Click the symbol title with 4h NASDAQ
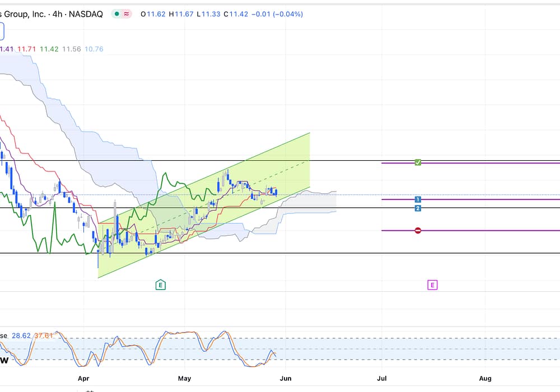The image size is (560, 392). click(x=52, y=14)
